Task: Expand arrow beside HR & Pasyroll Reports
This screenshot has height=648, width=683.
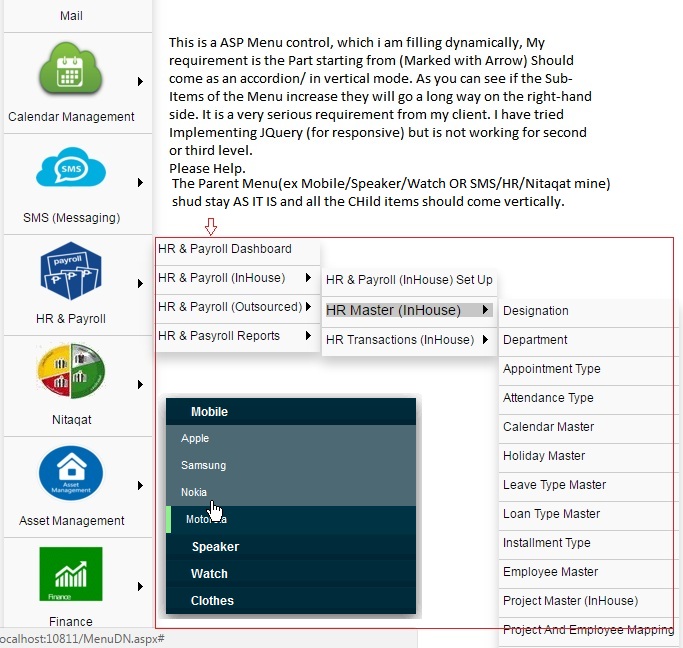Action: [308, 335]
